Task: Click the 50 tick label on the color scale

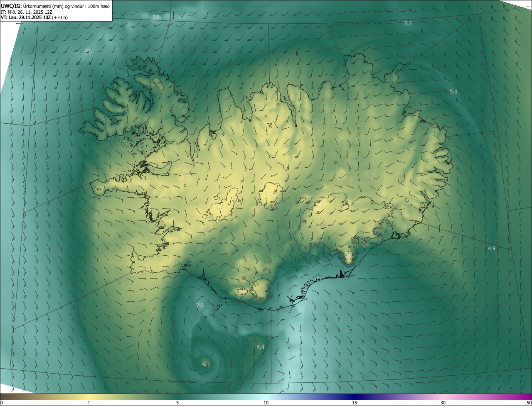Action: (x=529, y=403)
